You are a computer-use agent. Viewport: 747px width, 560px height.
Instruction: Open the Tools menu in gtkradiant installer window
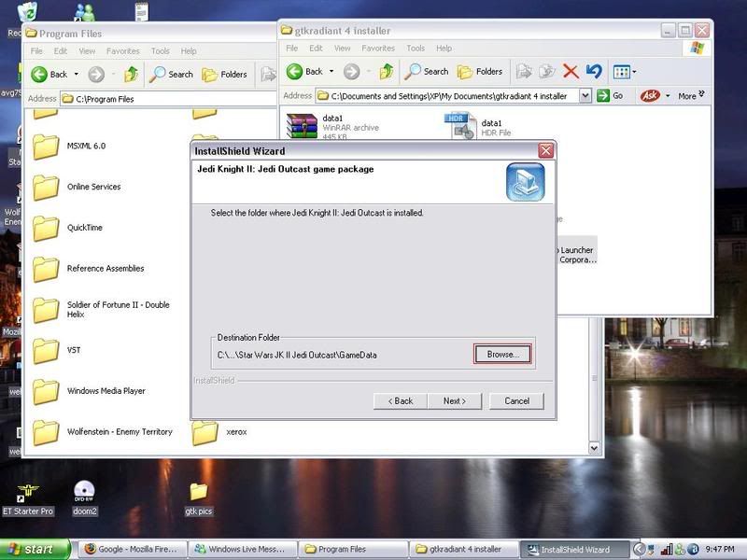coord(416,48)
